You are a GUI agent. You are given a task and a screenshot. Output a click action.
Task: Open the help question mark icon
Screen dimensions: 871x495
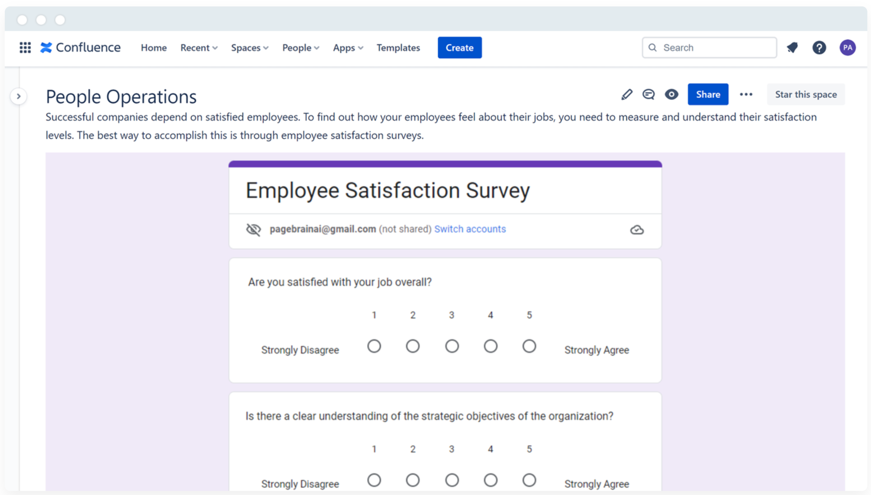pyautogui.click(x=819, y=47)
